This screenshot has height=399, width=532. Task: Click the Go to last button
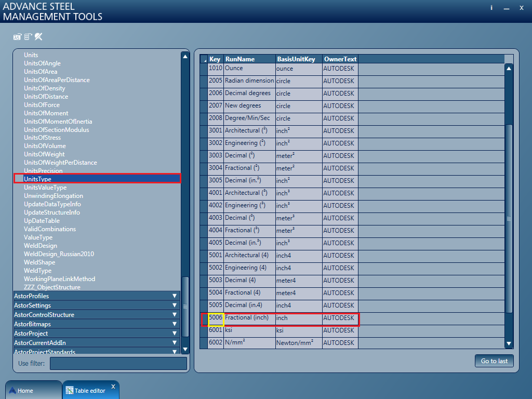(x=494, y=361)
